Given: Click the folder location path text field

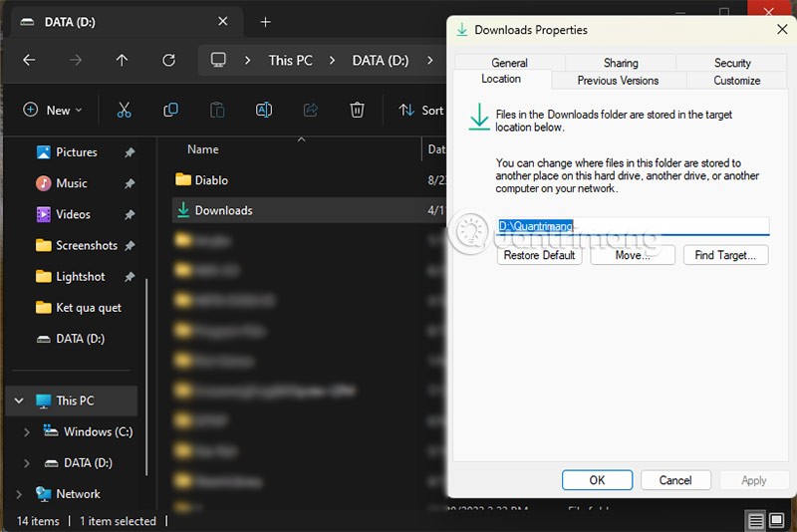Looking at the screenshot, I should [633, 226].
